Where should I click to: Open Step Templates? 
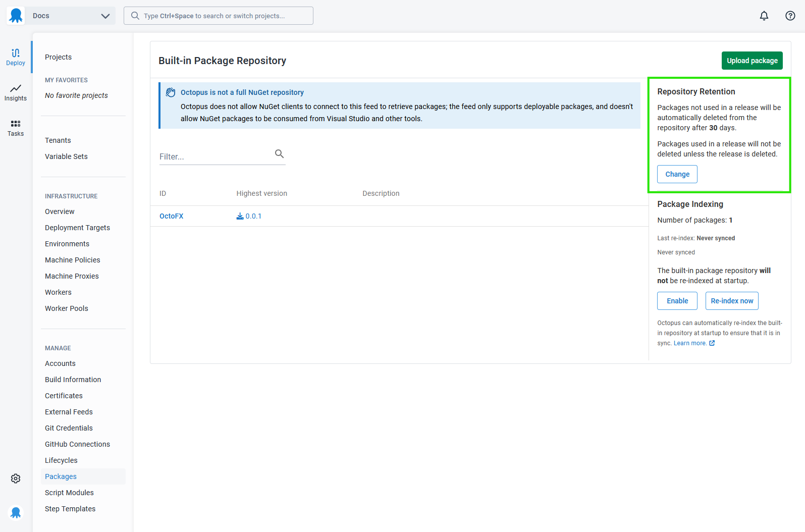point(70,509)
